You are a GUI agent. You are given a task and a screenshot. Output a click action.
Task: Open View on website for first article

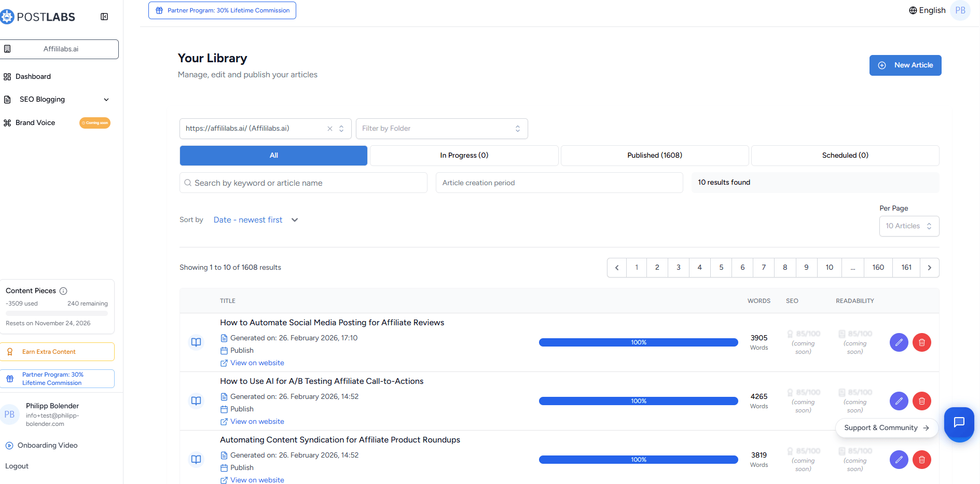point(257,363)
